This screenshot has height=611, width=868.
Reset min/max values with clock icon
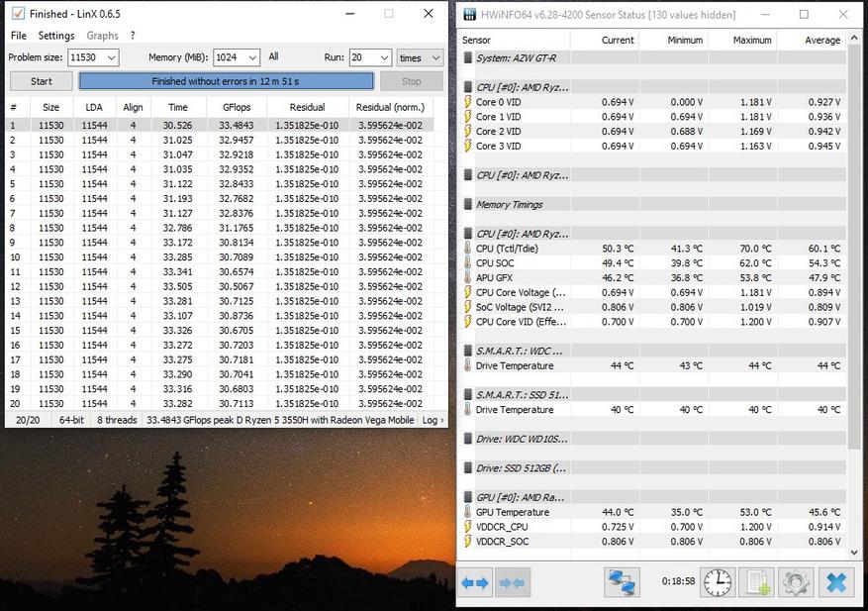pyautogui.click(x=718, y=582)
